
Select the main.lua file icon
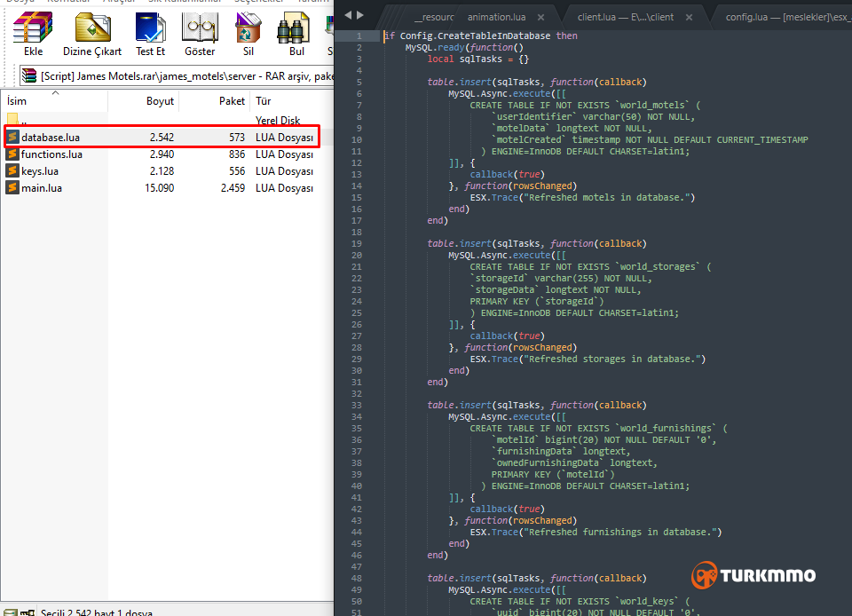(12, 187)
